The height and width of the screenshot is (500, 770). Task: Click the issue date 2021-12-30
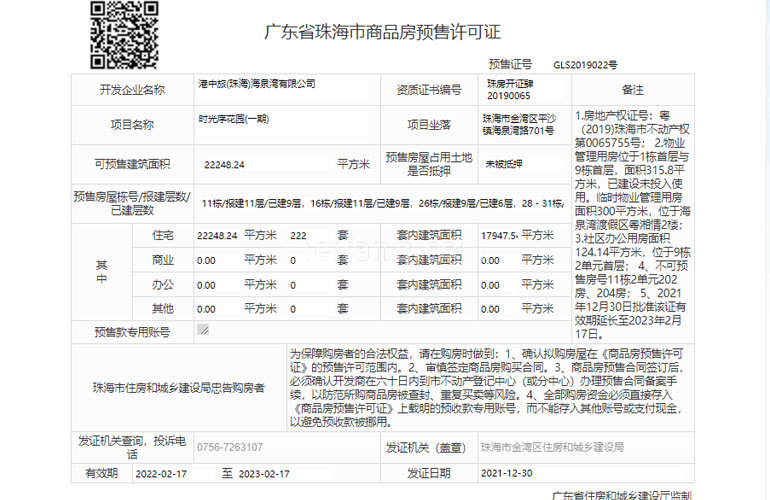click(x=507, y=473)
